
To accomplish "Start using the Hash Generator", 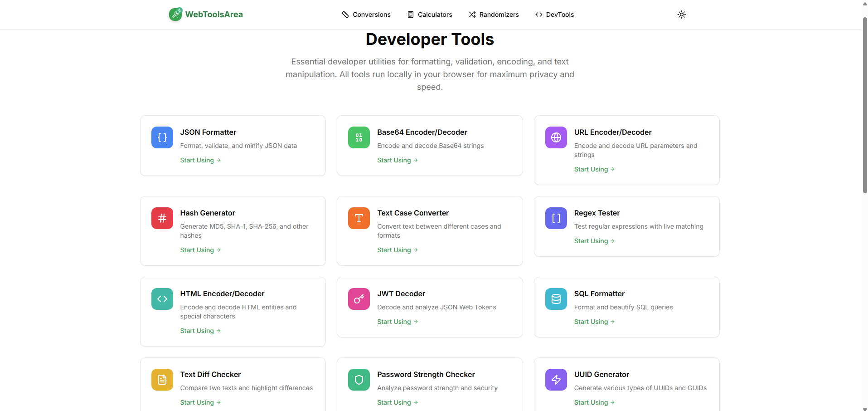I will click(200, 250).
